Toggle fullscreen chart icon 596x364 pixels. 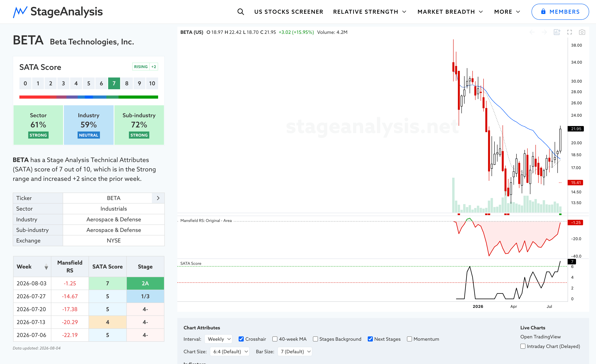point(569,32)
